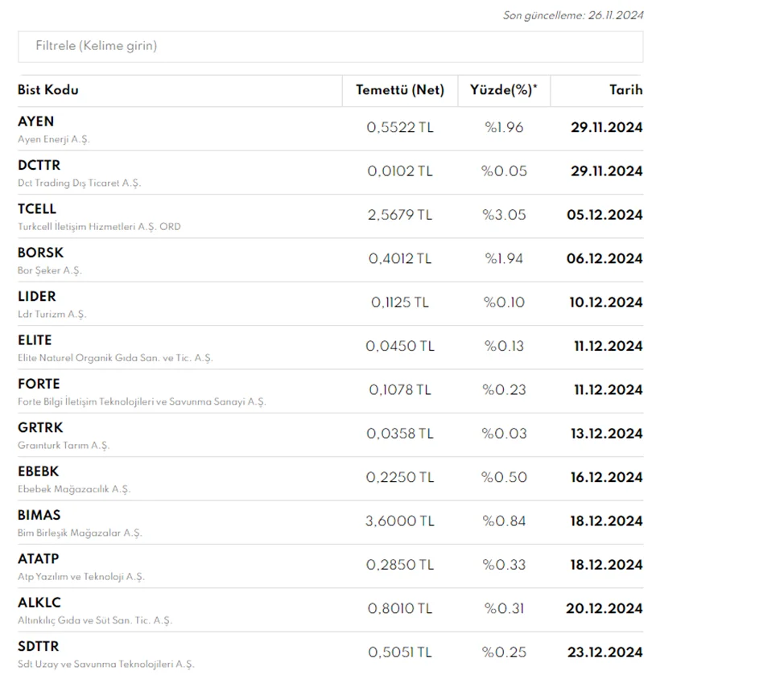Viewport: 784px width, 675px height.
Task: Open the ELITE stock code link
Action: (35, 340)
